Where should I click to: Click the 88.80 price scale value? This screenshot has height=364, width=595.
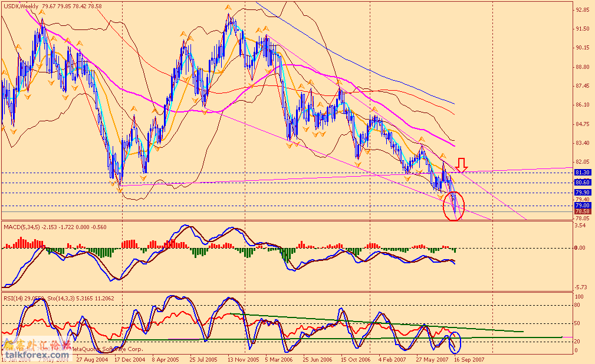tap(583, 67)
